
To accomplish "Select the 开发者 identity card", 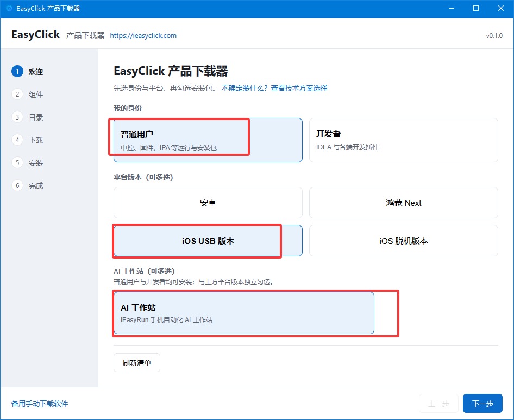I will 404,140.
